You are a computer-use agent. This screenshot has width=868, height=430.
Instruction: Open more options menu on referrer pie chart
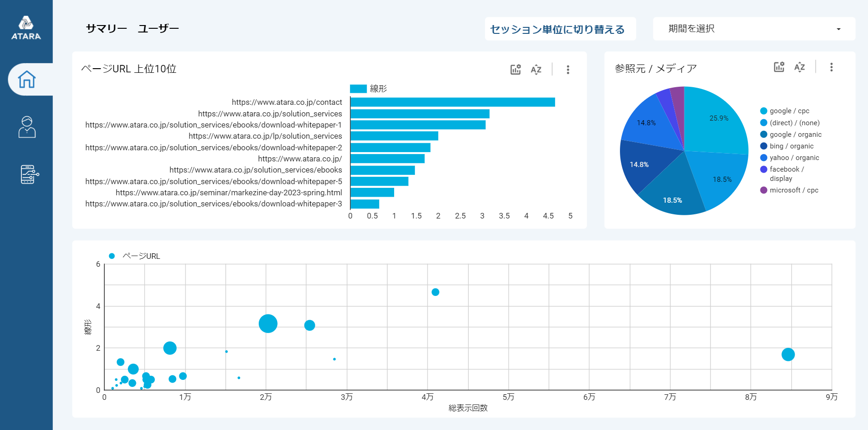click(831, 67)
